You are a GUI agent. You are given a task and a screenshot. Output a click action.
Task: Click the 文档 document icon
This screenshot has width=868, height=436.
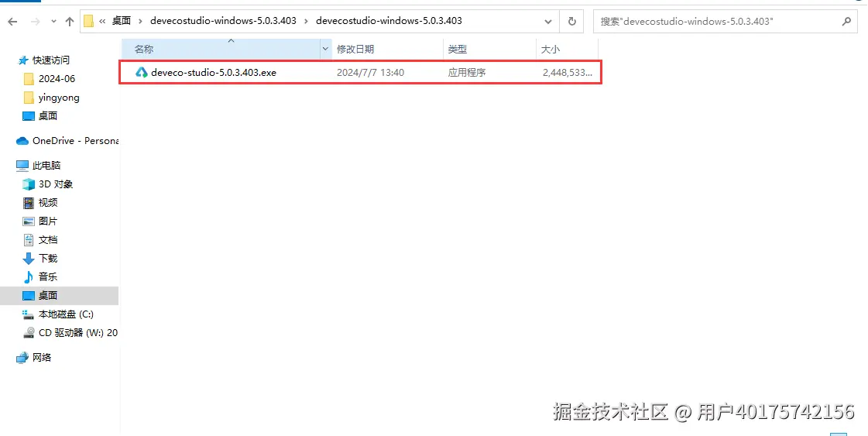click(28, 240)
